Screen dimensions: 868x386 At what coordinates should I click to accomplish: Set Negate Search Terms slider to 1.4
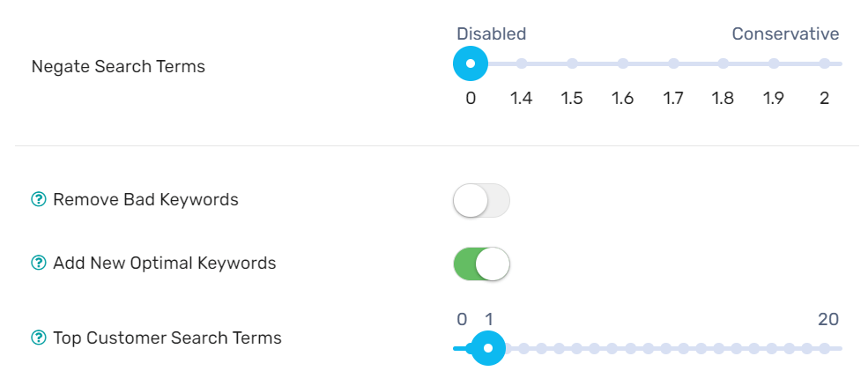522,63
